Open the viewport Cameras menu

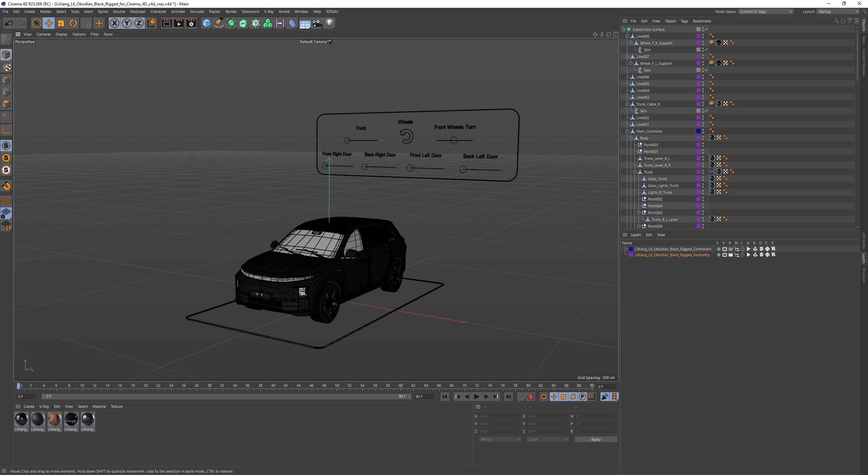pos(43,34)
